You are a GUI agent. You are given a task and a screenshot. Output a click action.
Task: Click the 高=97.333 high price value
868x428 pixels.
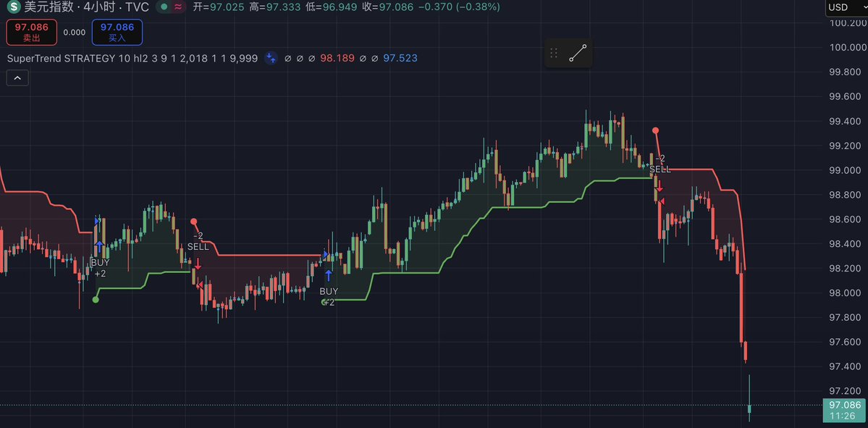coord(275,7)
